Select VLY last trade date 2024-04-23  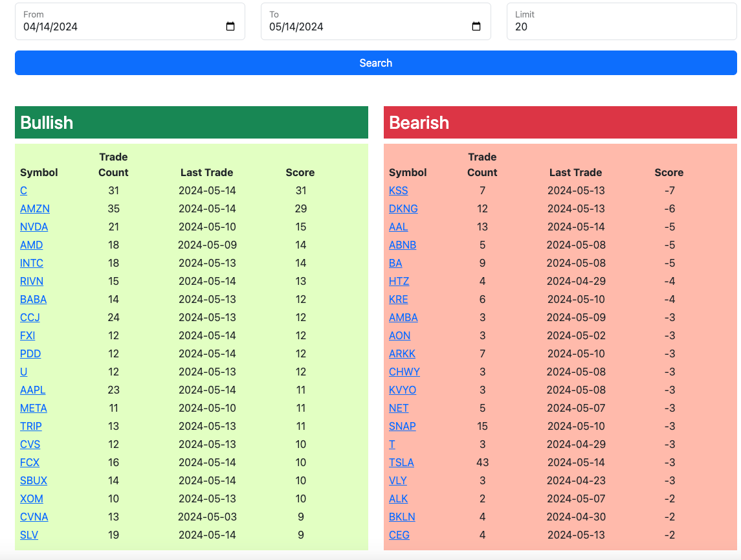click(576, 480)
